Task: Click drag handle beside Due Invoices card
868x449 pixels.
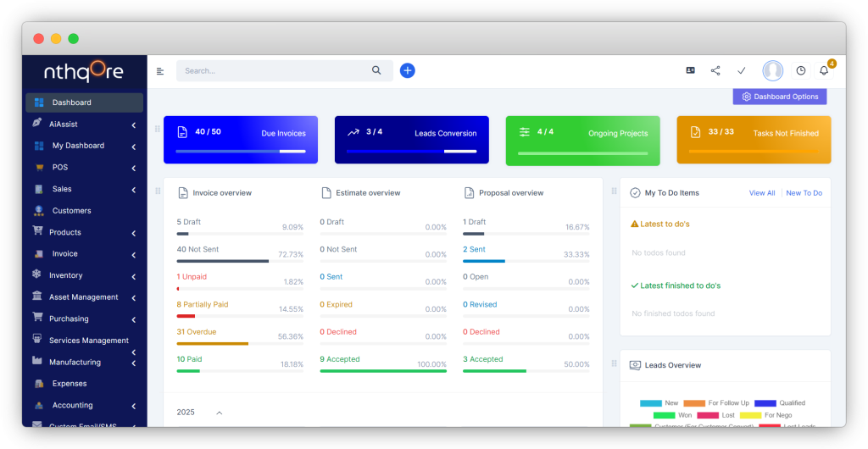Action: click(x=157, y=129)
